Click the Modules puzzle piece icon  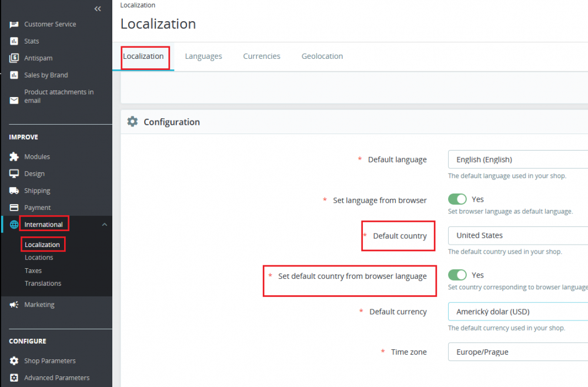(x=14, y=157)
